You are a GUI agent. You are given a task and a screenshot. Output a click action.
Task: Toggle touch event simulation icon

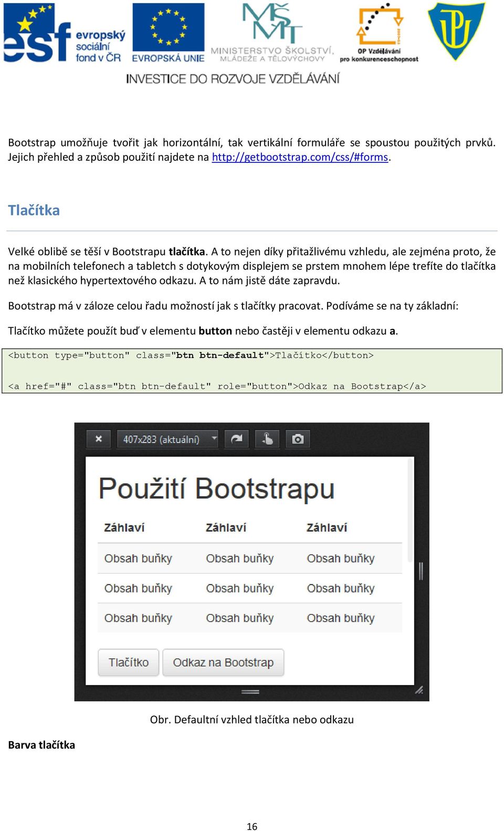pos(267,439)
